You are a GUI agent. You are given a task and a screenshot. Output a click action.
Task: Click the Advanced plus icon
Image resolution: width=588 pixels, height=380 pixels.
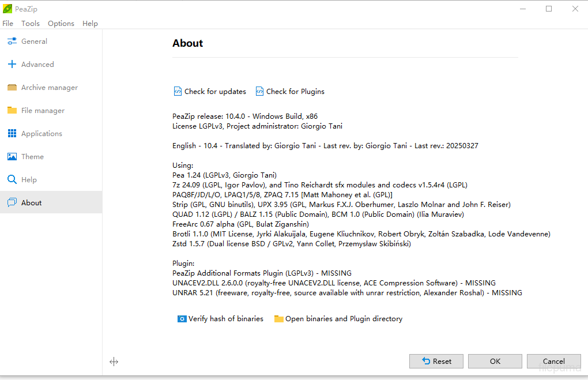tap(12, 65)
